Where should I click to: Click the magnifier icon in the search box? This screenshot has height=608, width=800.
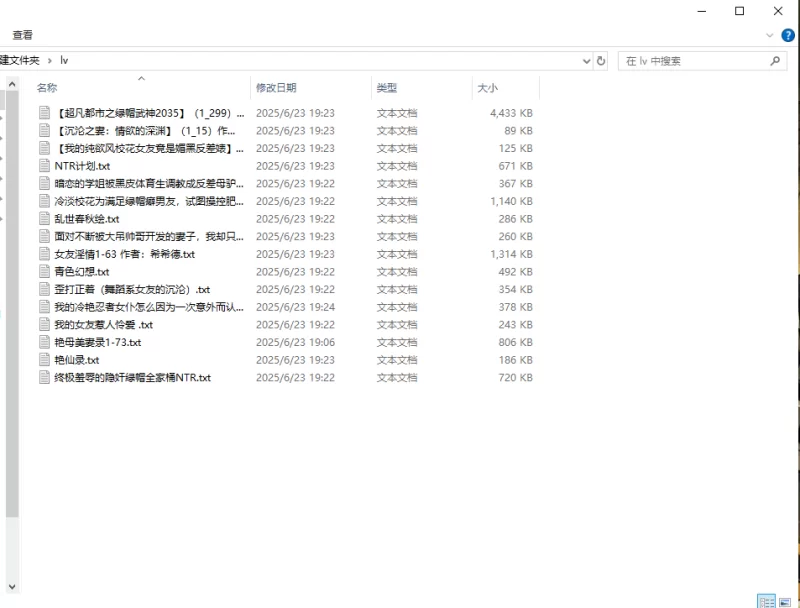775,61
